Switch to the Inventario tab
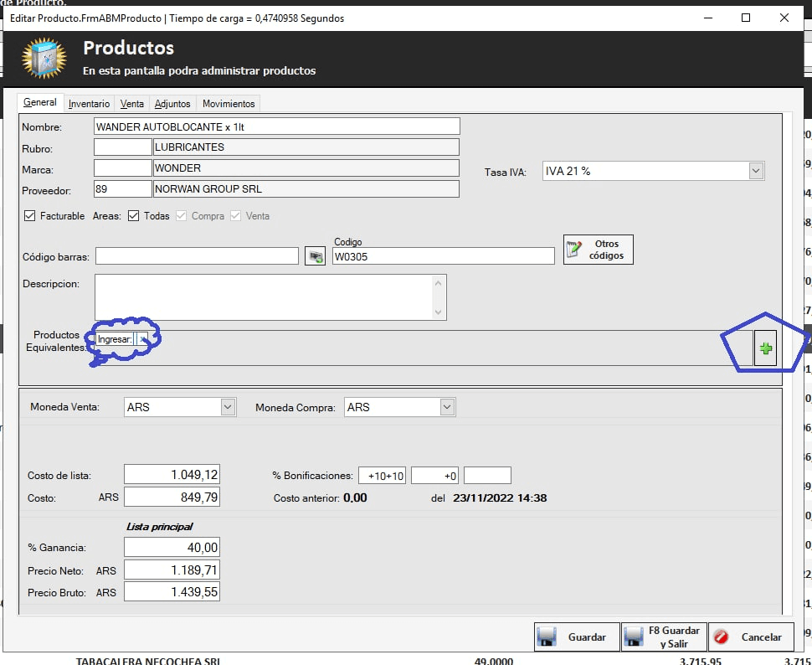812x665 pixels. [89, 104]
